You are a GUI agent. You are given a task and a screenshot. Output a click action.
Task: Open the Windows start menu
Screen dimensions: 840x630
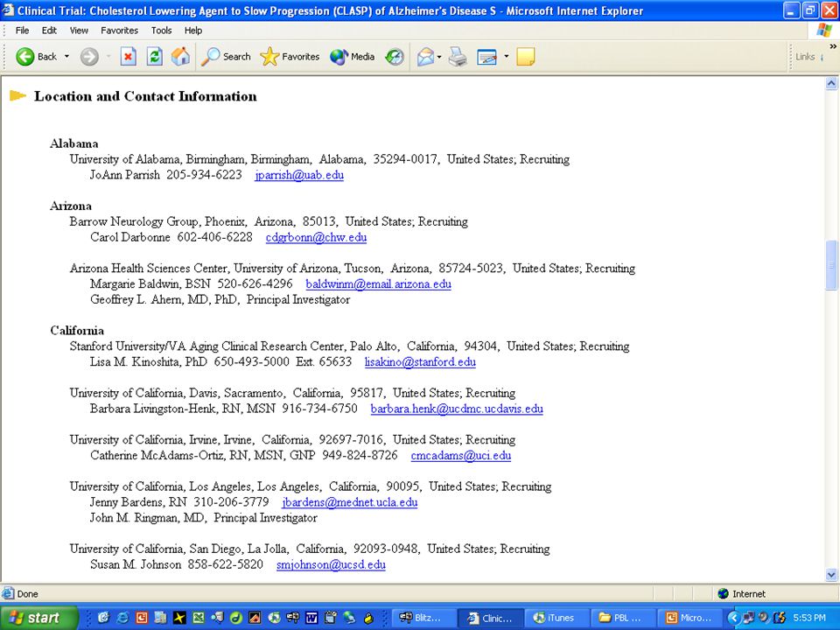(x=38, y=618)
